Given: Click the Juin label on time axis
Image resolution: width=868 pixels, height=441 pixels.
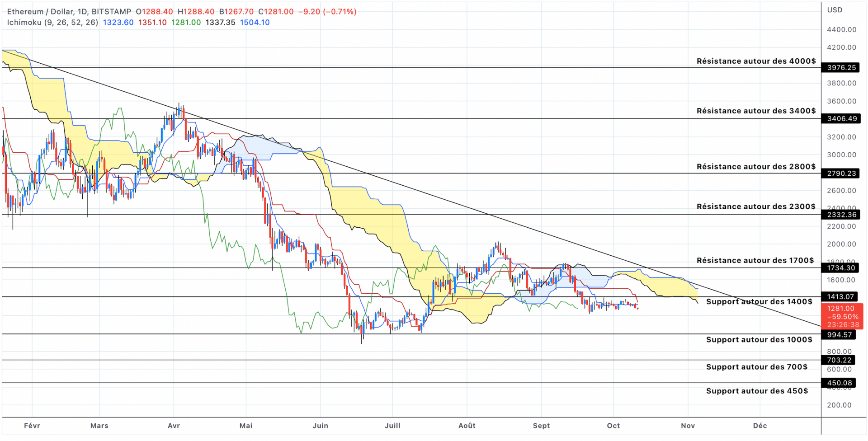Looking at the screenshot, I should (x=320, y=426).
